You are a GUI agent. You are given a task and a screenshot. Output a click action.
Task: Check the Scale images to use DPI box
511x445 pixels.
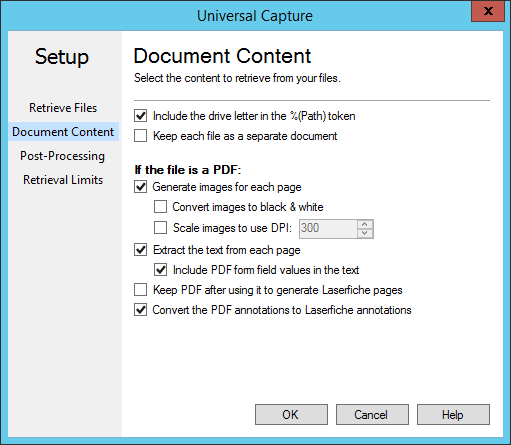pos(160,228)
